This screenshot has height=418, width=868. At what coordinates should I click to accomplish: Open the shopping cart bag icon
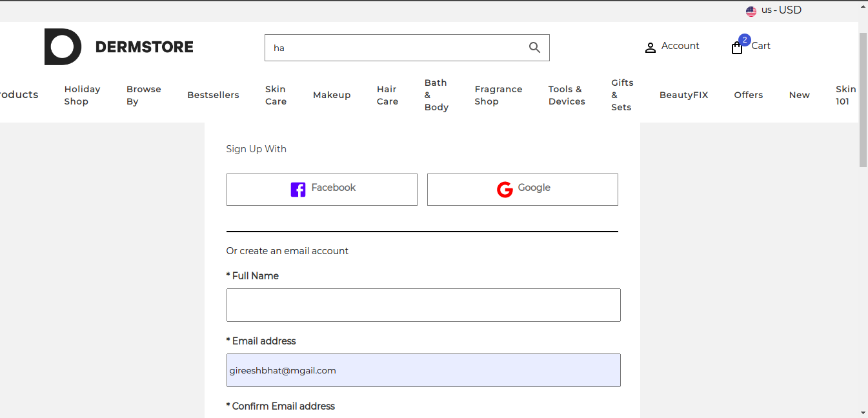[x=736, y=48]
